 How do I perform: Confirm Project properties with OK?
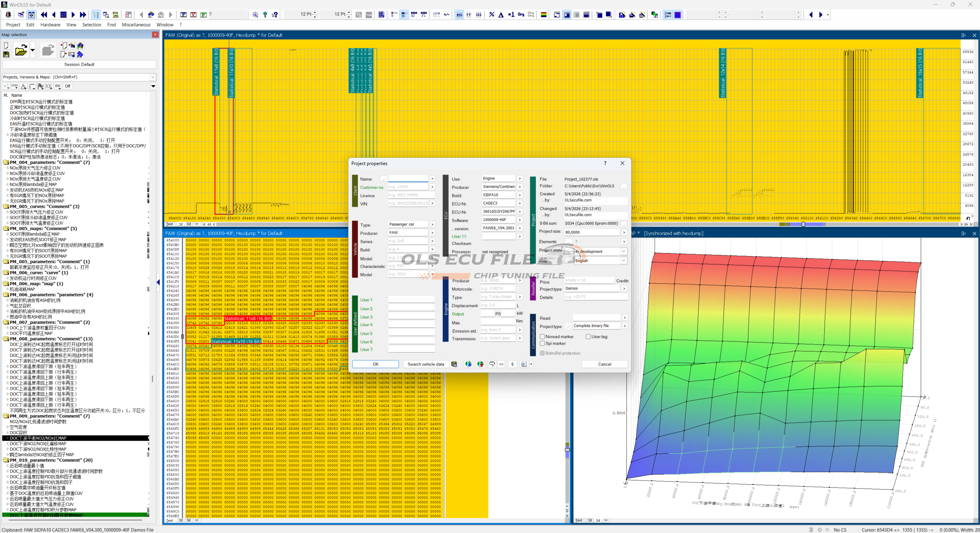click(x=376, y=364)
